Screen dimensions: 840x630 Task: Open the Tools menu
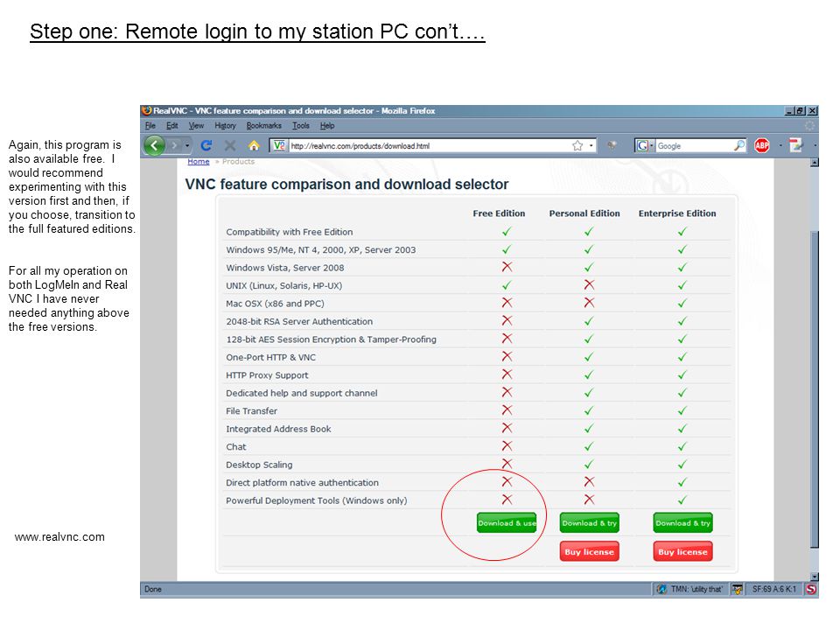click(300, 125)
